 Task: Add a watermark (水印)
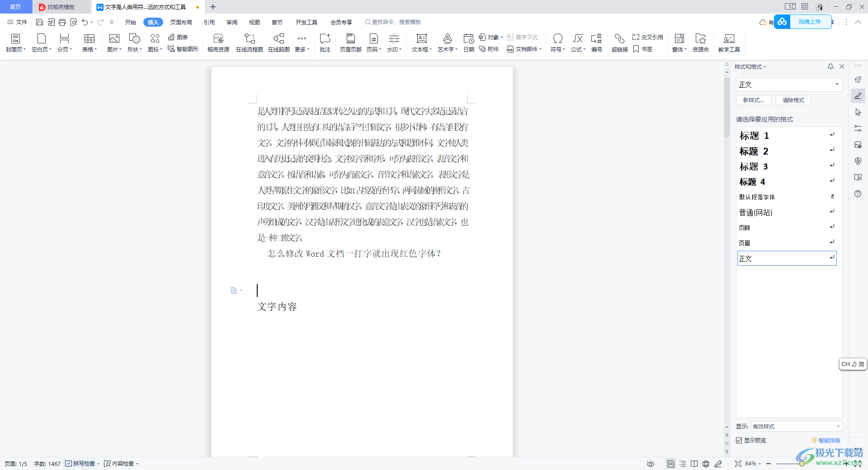click(x=394, y=43)
